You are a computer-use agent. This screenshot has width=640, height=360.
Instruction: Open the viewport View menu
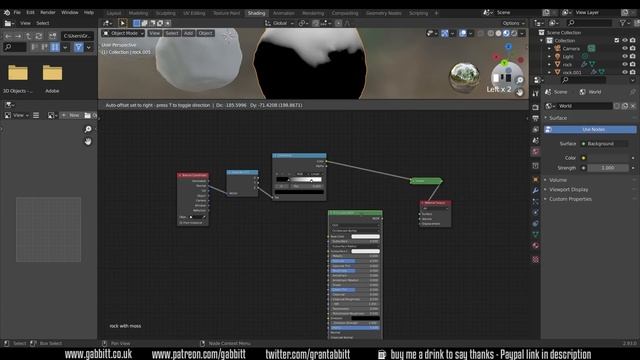pos(154,33)
